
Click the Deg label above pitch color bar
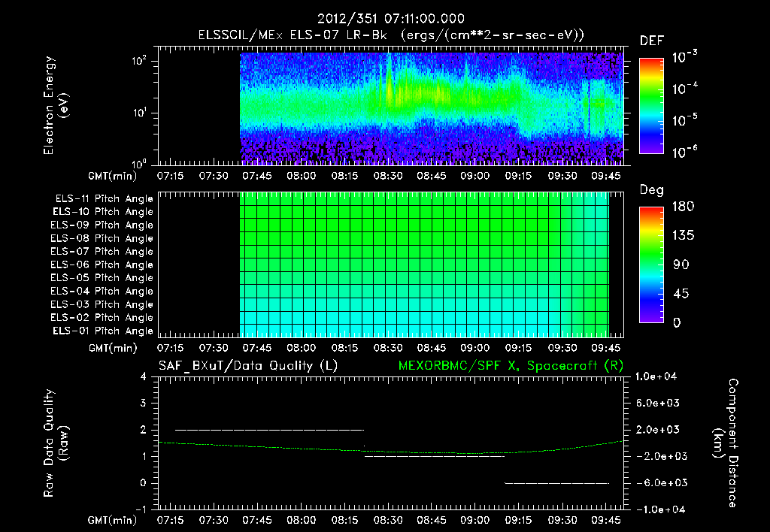point(651,190)
